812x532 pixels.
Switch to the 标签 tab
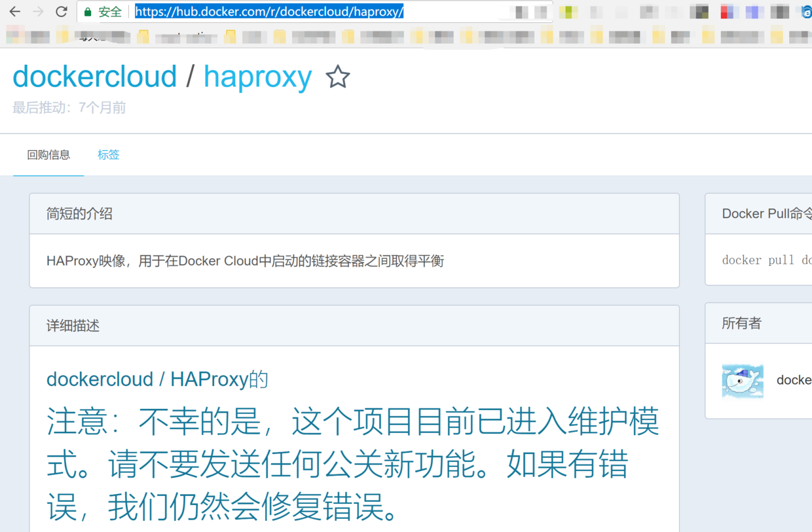[x=109, y=155]
